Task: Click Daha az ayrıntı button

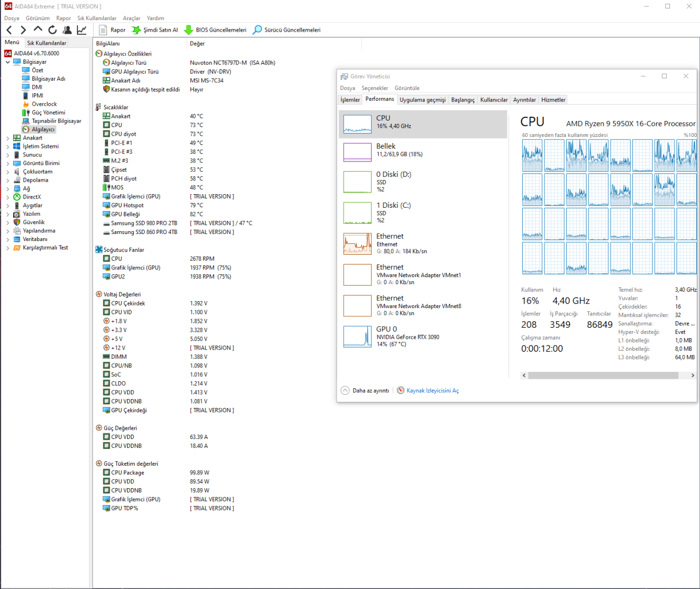Action: click(x=370, y=390)
